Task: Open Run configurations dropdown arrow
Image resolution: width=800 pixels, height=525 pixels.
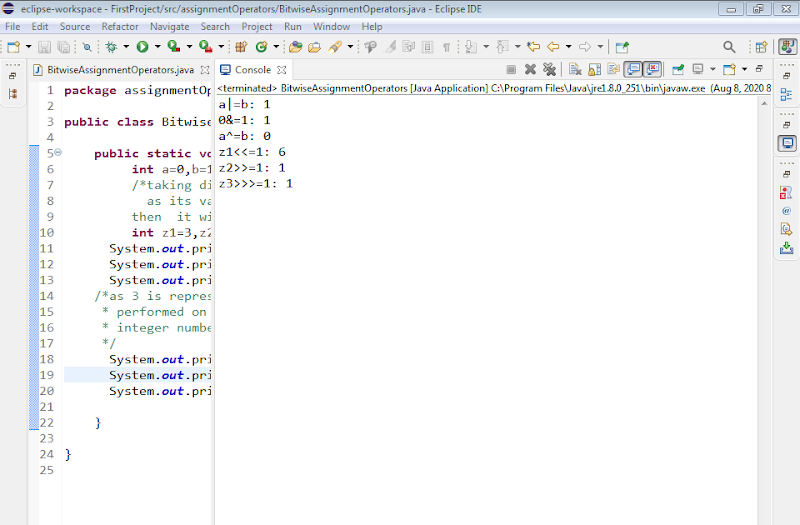Action: (158, 47)
